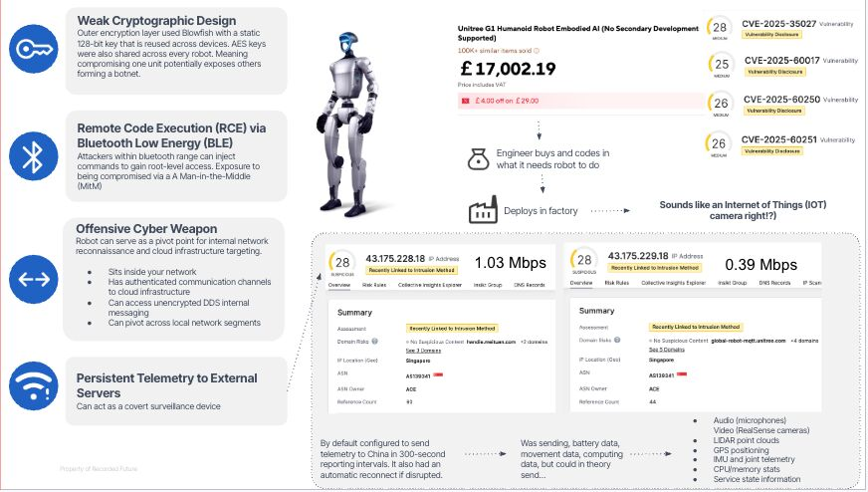Click the CVE-2025-60250 title
Screen dimensions: 868x492
coord(781,100)
